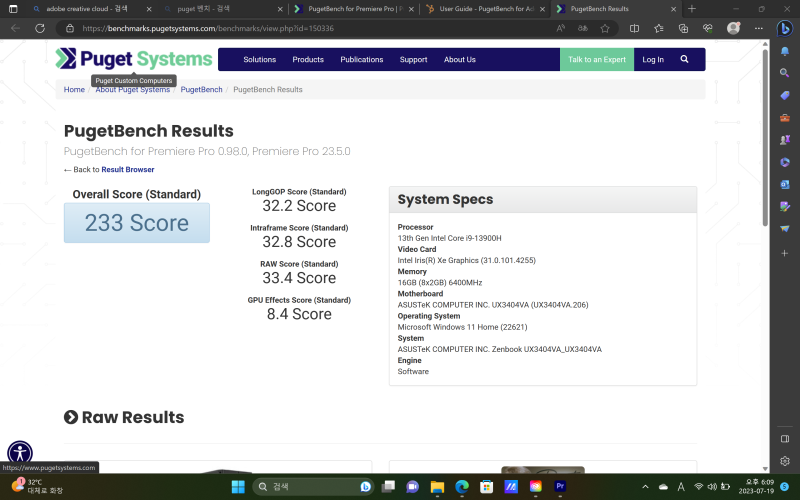The height and width of the screenshot is (500, 800).
Task: Open the weather widget on taskbar
Action: 37,486
